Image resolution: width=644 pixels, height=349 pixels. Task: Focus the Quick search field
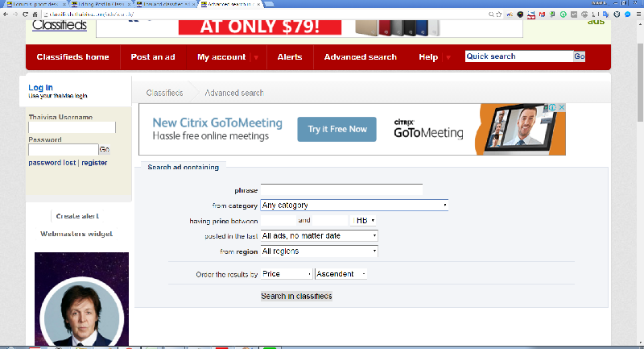[519, 56]
